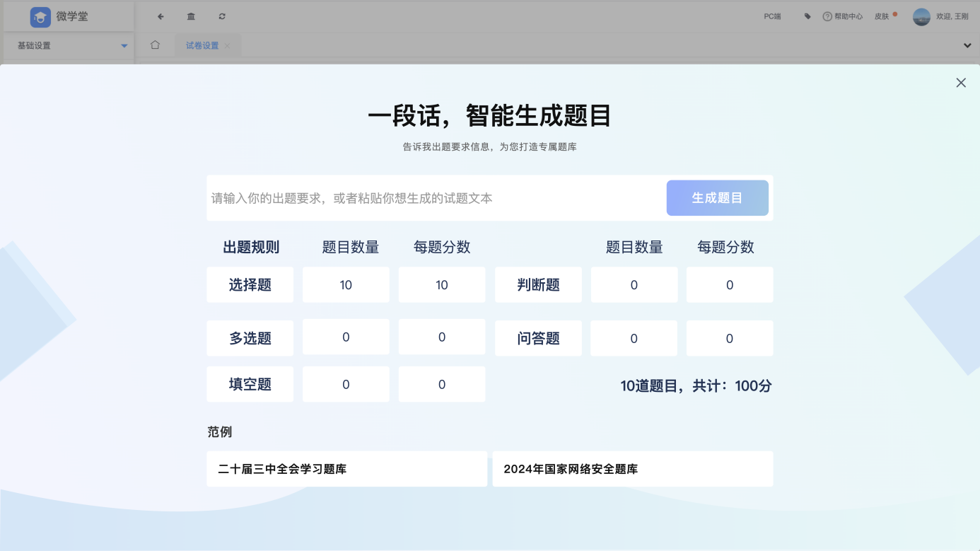Click the tag icon in header
The image size is (980, 551).
pyautogui.click(x=807, y=16)
